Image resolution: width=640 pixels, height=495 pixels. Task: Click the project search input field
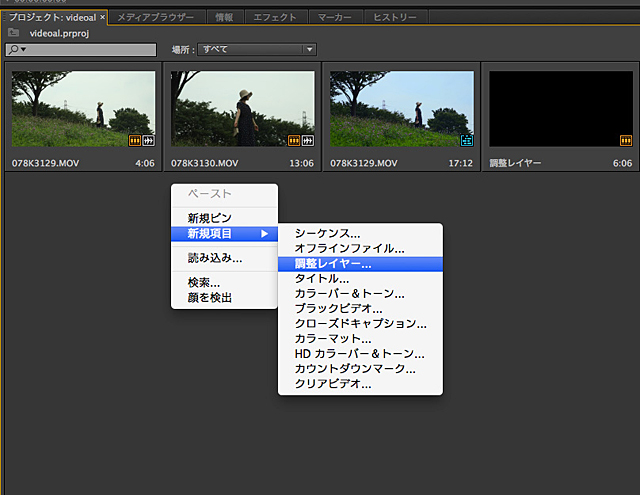click(81, 49)
